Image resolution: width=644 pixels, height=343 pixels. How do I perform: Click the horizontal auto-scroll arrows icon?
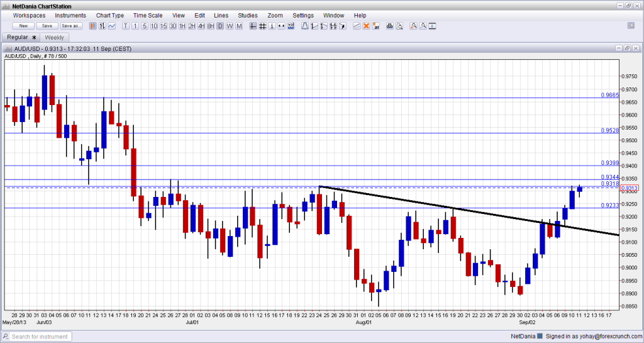tap(281, 26)
